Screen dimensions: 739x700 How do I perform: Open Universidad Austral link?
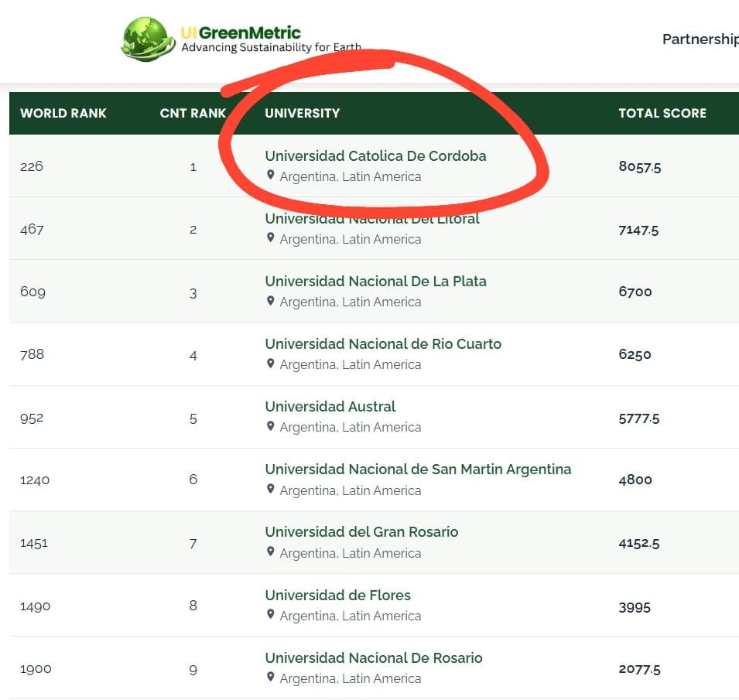330,407
